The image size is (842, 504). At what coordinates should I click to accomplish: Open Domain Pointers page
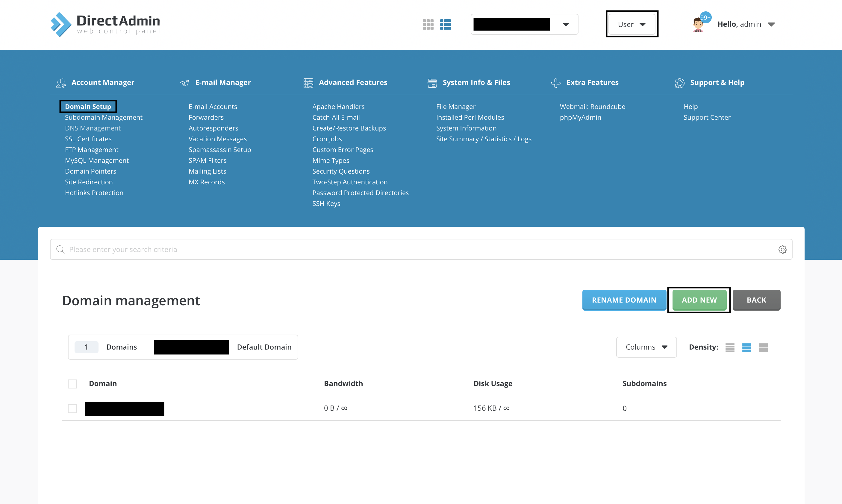click(x=91, y=171)
